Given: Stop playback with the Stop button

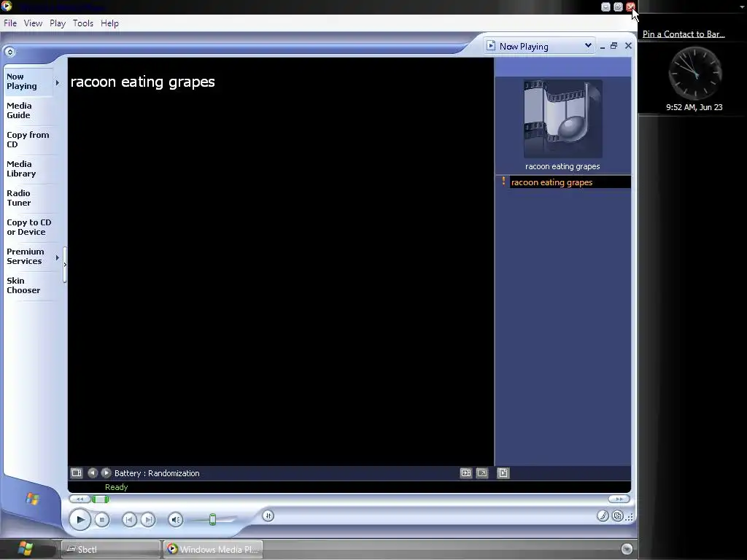Looking at the screenshot, I should click(x=101, y=519).
